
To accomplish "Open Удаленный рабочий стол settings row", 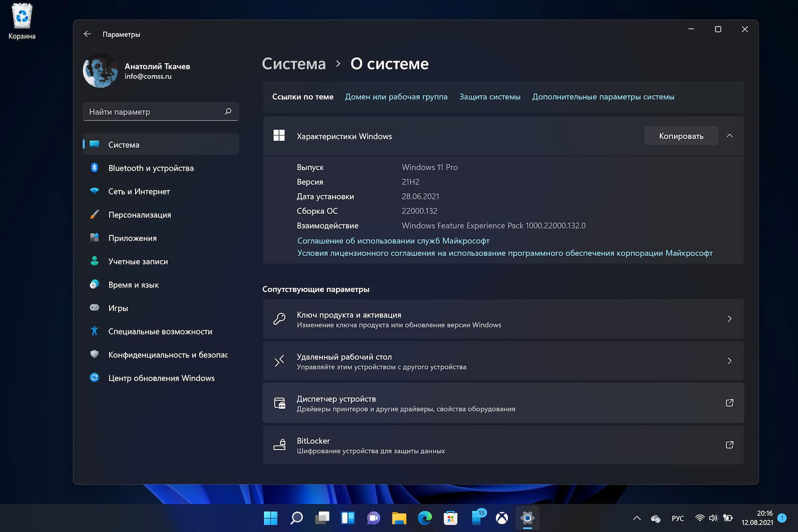I will [x=503, y=361].
